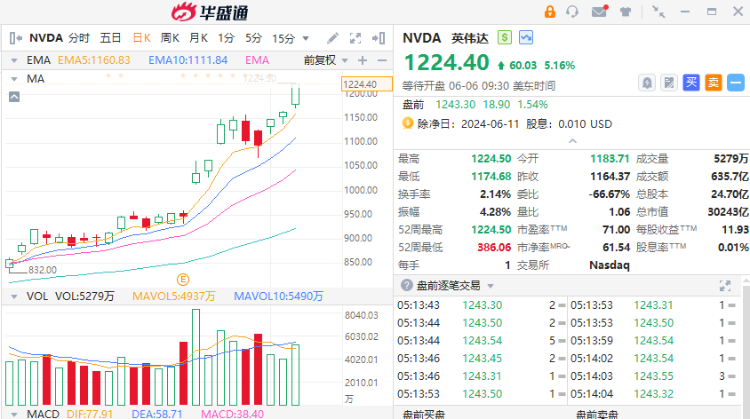The width and height of the screenshot is (750, 419).
Task: Click the 成交量 5279万 value
Action: (x=731, y=158)
